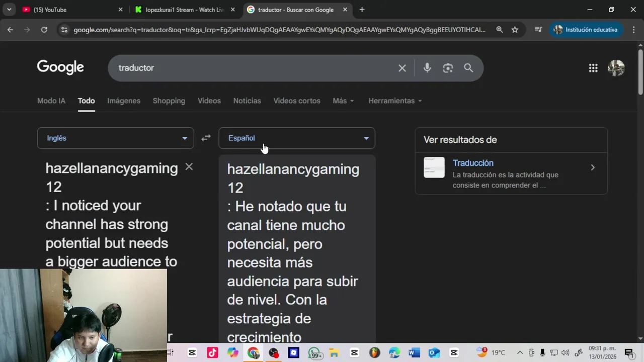644x362 pixels.
Task: Open the 19°C weather widget
Action: [x=491, y=352]
